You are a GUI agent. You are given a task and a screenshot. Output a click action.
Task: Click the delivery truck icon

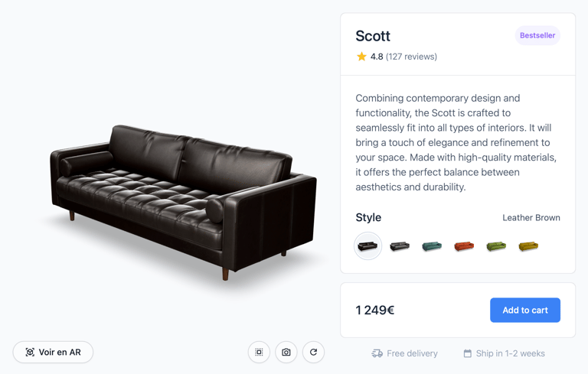[x=377, y=353]
